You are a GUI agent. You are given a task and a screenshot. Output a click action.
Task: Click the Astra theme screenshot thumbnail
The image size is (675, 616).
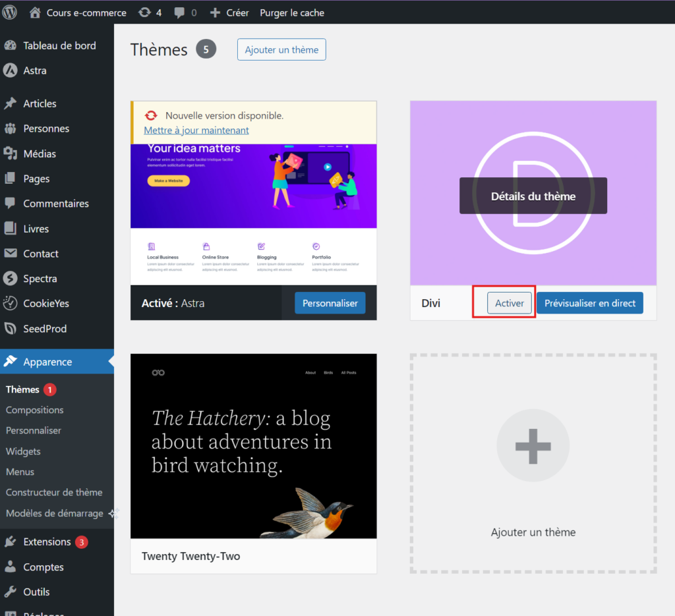[x=254, y=214]
